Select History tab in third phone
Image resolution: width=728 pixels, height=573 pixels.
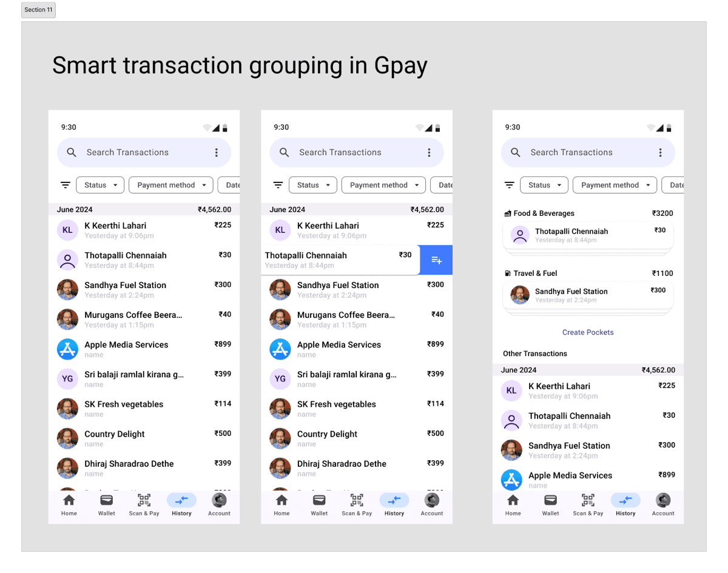(625, 504)
